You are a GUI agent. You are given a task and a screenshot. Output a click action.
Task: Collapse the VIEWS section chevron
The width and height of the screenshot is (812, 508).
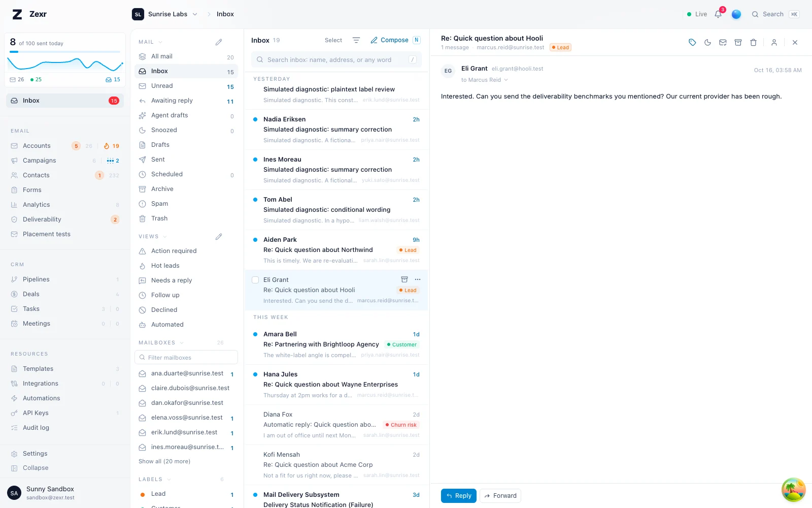click(165, 237)
